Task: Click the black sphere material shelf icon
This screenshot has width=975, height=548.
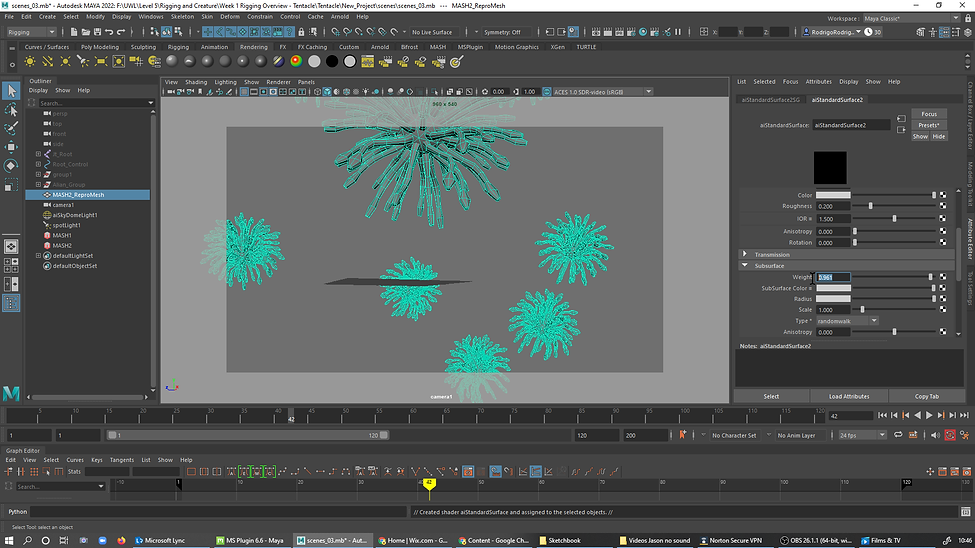Action: point(332,61)
